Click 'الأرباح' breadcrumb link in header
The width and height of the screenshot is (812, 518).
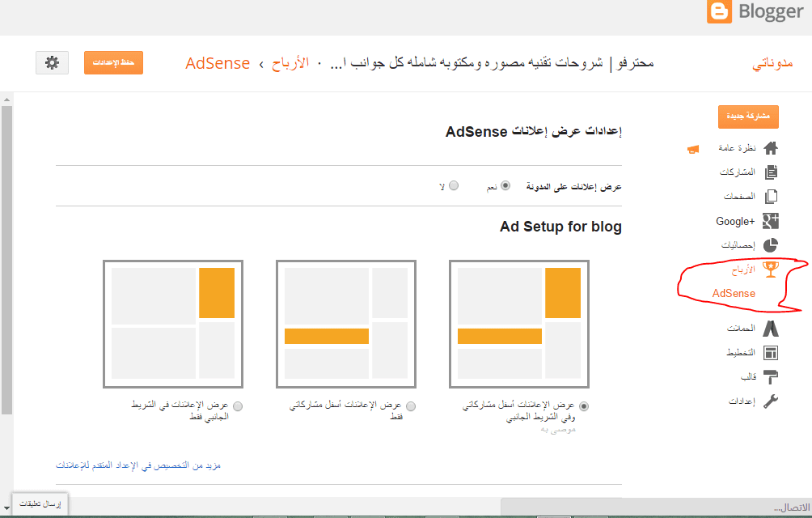(x=290, y=63)
